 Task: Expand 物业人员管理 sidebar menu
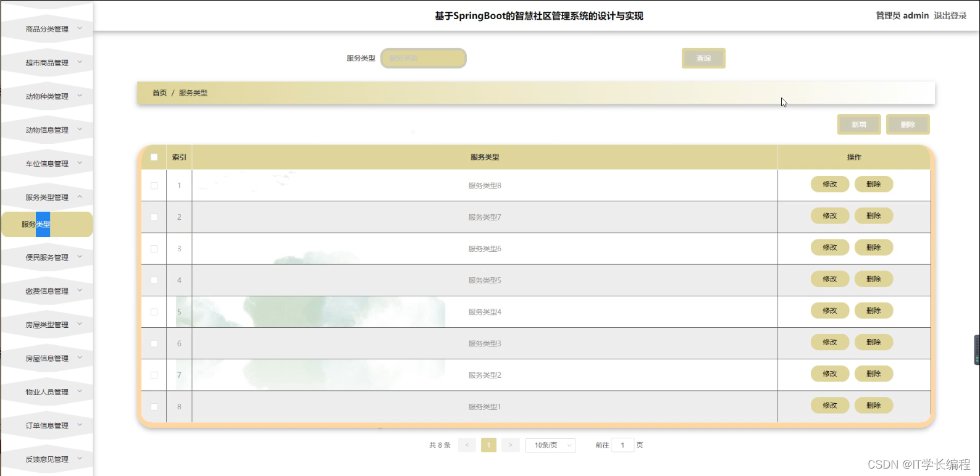pos(47,391)
